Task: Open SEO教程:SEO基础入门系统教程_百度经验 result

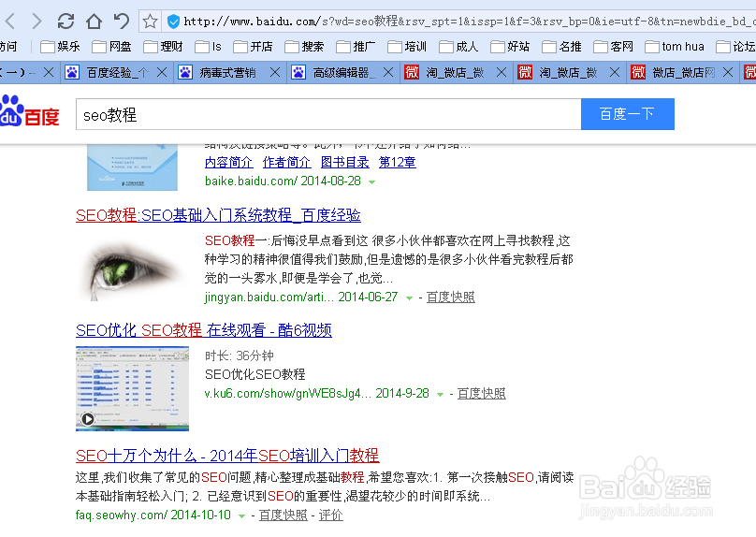Action: click(x=218, y=215)
